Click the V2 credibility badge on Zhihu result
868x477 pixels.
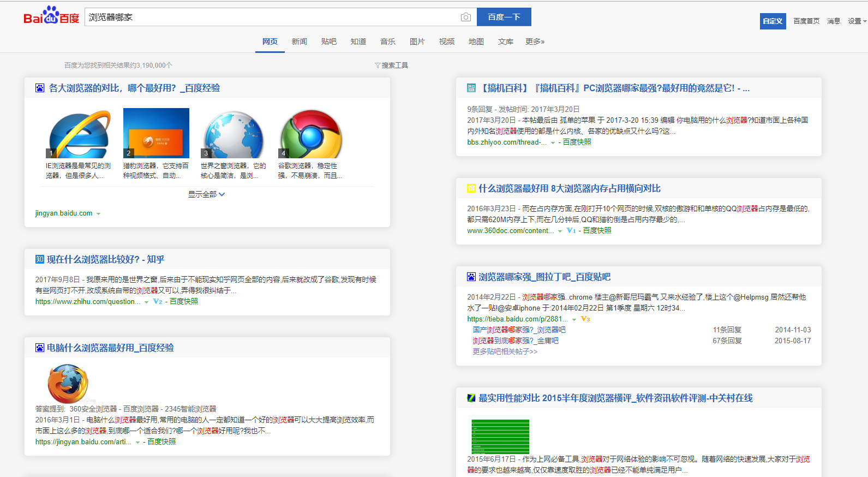tap(158, 302)
